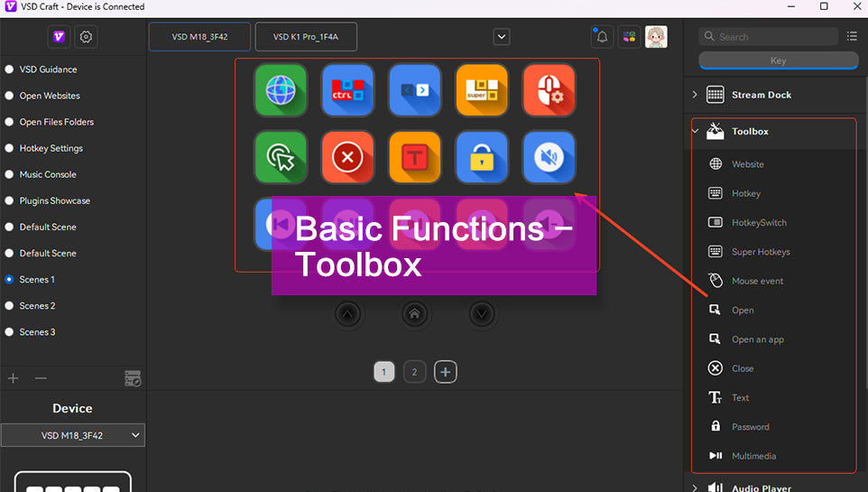Open settings via the gear icon

(x=86, y=37)
